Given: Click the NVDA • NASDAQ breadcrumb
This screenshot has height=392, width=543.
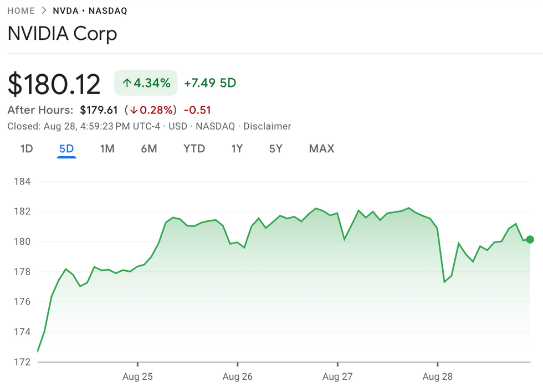Looking at the screenshot, I should (x=90, y=11).
